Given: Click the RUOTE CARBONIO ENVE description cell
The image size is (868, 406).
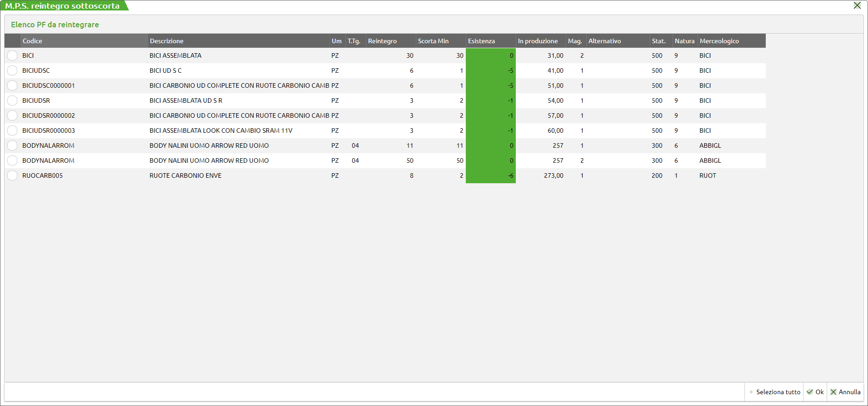Looking at the screenshot, I should tap(185, 175).
